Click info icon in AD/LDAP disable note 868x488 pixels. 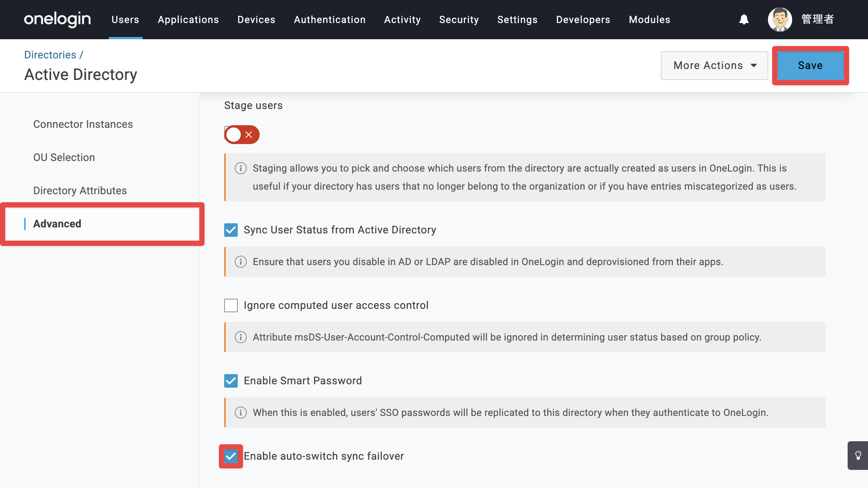pyautogui.click(x=241, y=262)
